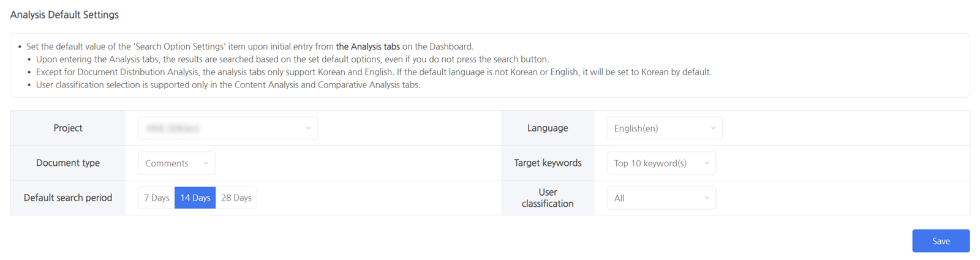The height and width of the screenshot is (260, 980).
Task: Click the Language dropdown chevron arrow
Action: 713,128
